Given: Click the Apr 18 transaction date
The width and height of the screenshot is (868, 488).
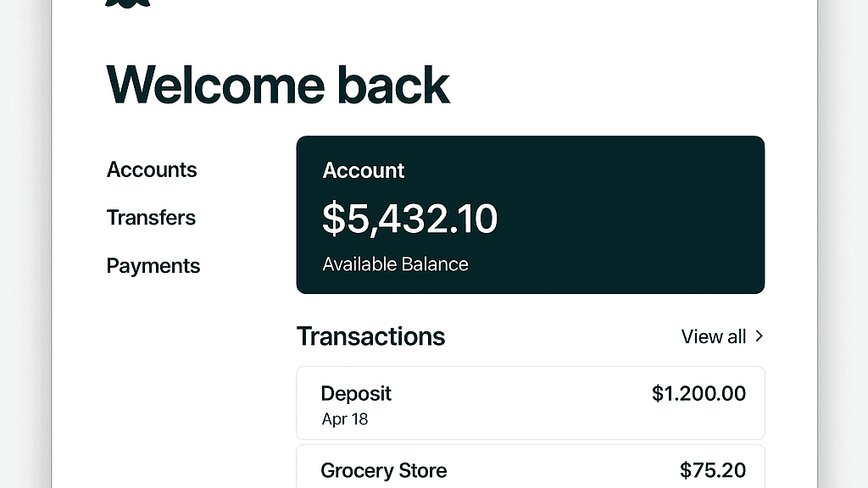Looking at the screenshot, I should (345, 419).
